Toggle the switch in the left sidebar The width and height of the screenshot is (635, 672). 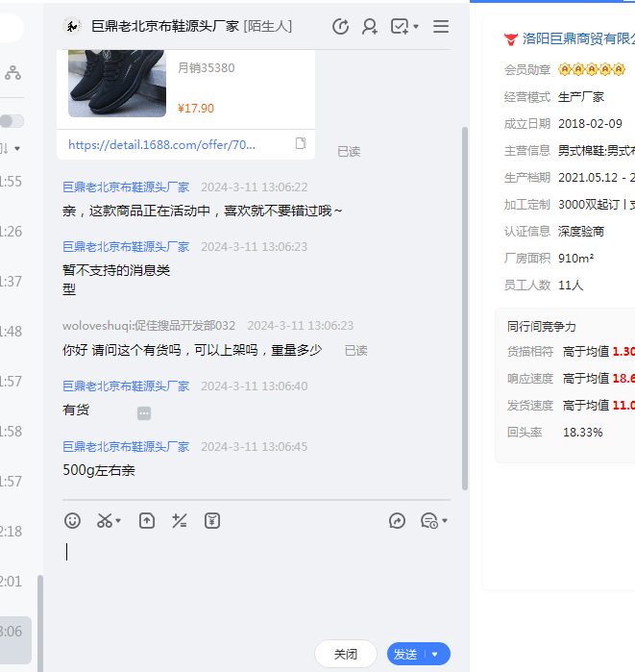pyautogui.click(x=12, y=121)
